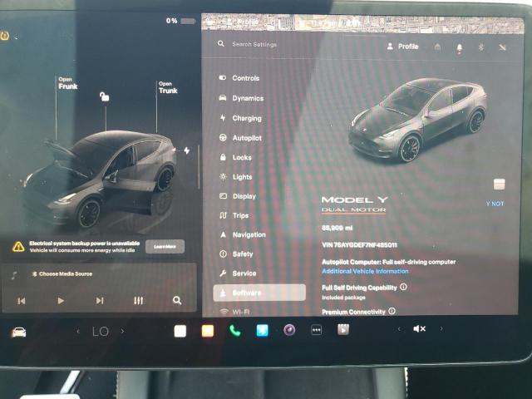Tap Choose Media Source

pos(62,273)
